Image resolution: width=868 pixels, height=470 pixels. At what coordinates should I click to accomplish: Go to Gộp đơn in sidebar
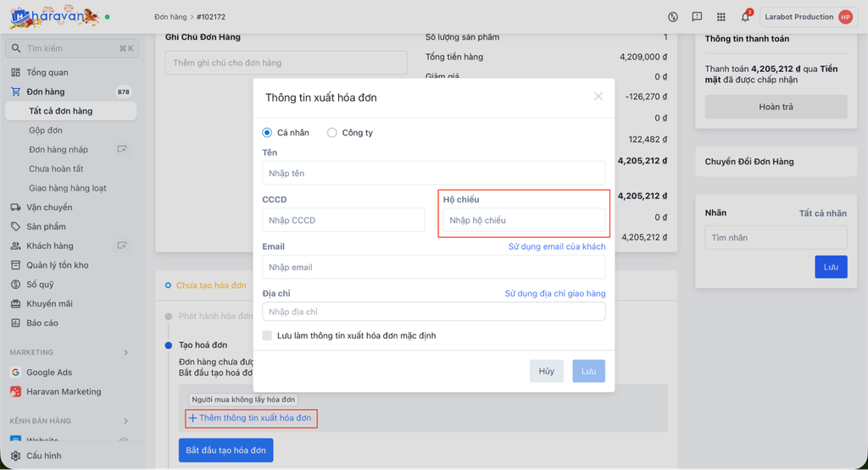click(46, 130)
